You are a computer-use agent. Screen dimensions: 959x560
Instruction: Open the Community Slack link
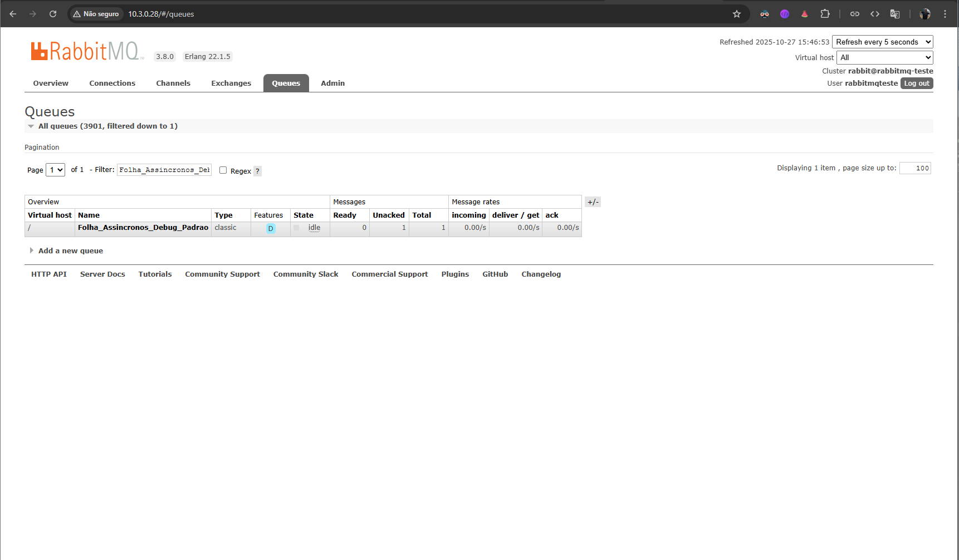[306, 274]
